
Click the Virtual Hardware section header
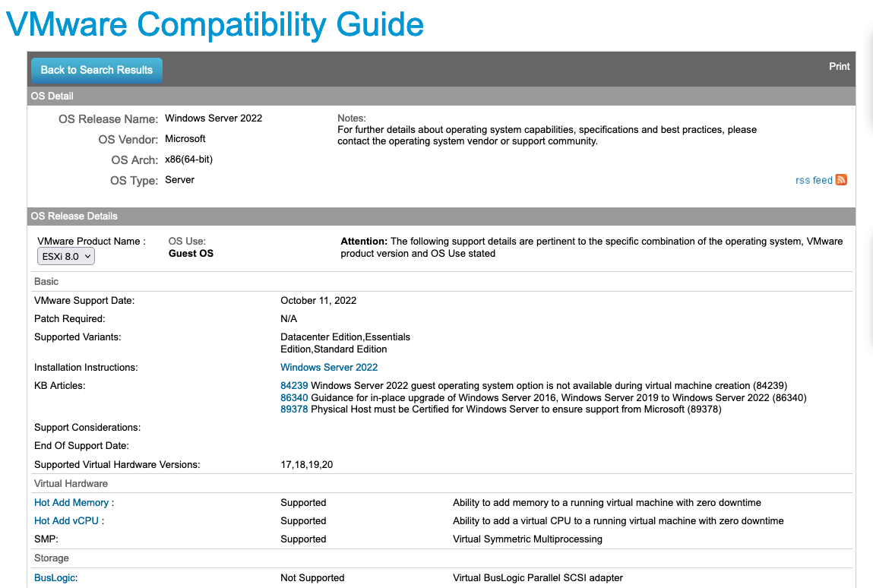71,483
